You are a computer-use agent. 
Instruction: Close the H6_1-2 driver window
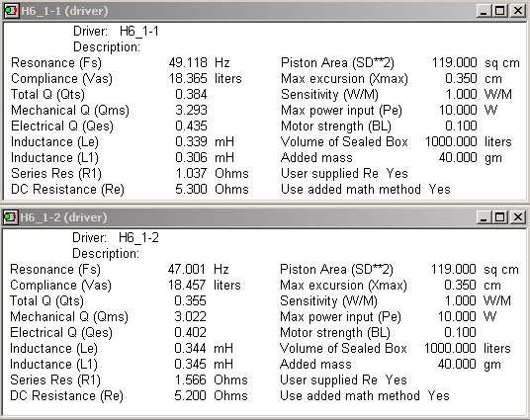tap(518, 217)
